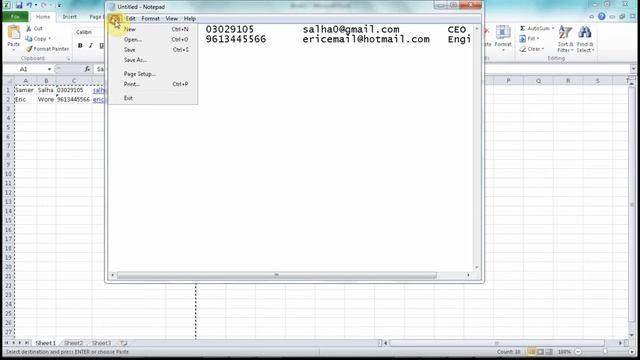Viewport: 640px width, 360px height.
Task: Click the Redo arrow in Excel's quick access toolbar
Action: click(43, 5)
